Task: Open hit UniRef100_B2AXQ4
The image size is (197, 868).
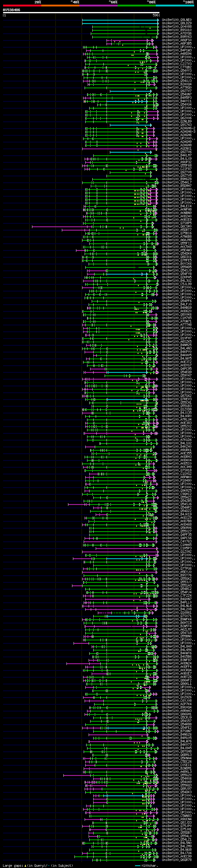Action: click(176, 84)
